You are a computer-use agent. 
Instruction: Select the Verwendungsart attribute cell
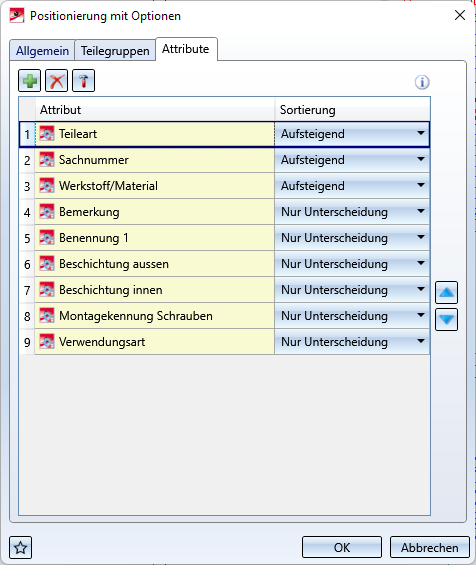pyautogui.click(x=155, y=341)
